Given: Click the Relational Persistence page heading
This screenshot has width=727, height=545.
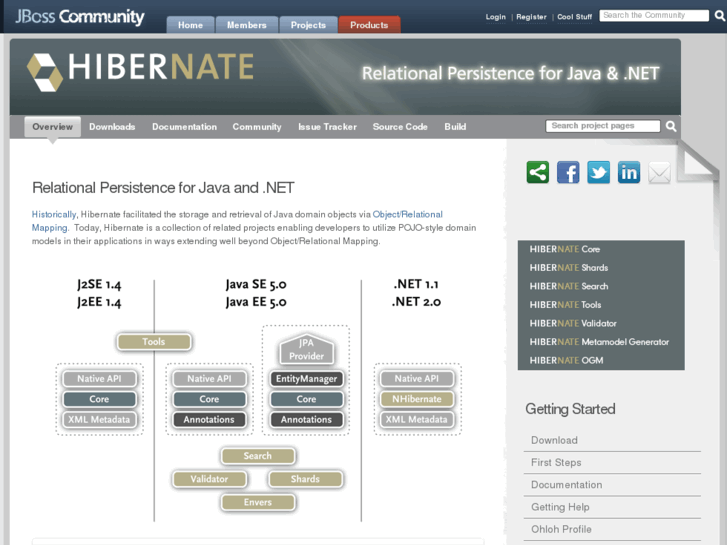Looking at the screenshot, I should coord(163,188).
